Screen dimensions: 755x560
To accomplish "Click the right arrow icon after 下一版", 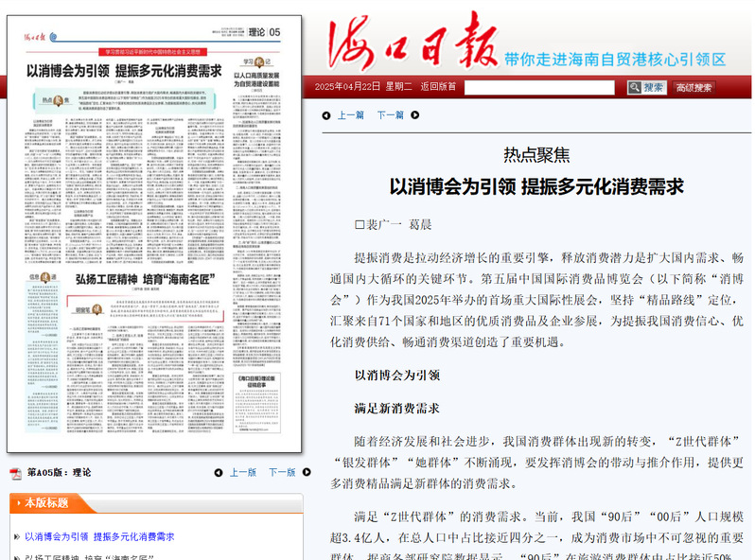I will [307, 473].
